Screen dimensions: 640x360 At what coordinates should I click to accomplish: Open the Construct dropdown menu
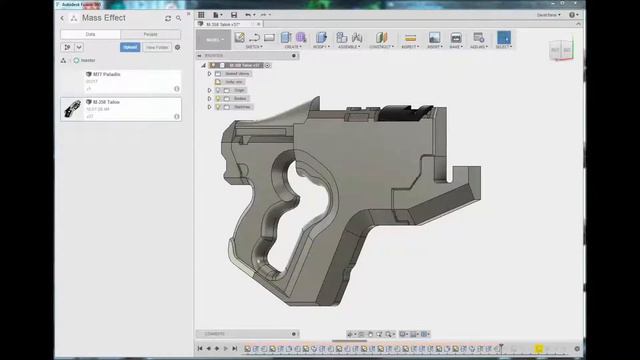coord(382,47)
